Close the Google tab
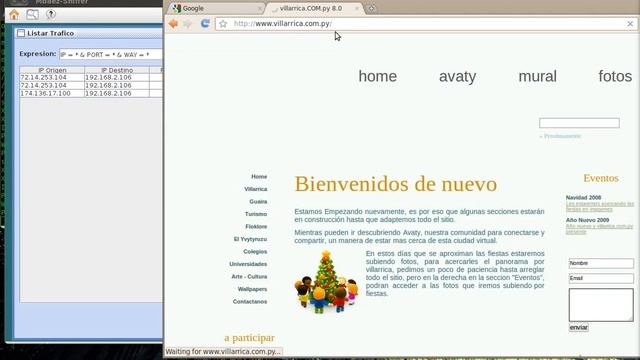The image size is (640, 360). click(260, 8)
